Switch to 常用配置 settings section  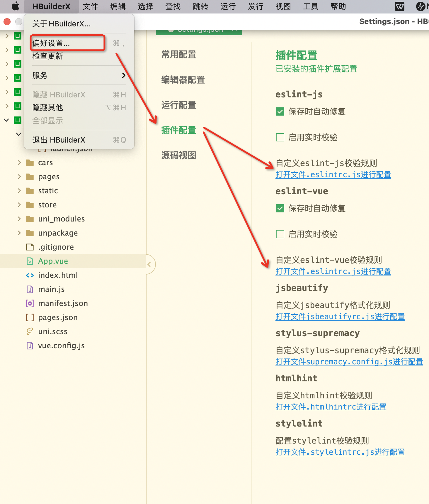[179, 55]
